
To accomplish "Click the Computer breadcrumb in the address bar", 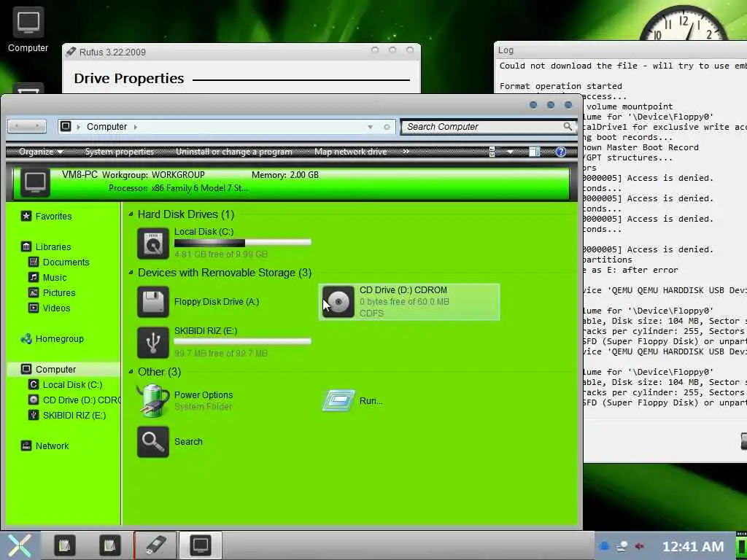I will [x=107, y=127].
